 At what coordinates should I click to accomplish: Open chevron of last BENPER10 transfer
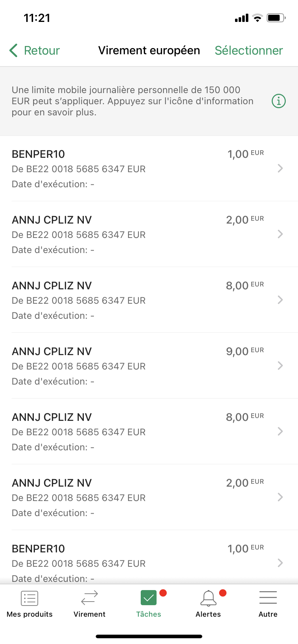click(280, 563)
